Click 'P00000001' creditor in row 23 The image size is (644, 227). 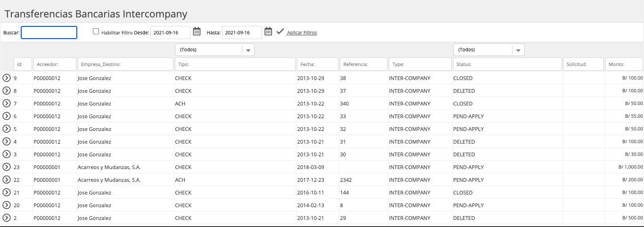[x=47, y=167]
